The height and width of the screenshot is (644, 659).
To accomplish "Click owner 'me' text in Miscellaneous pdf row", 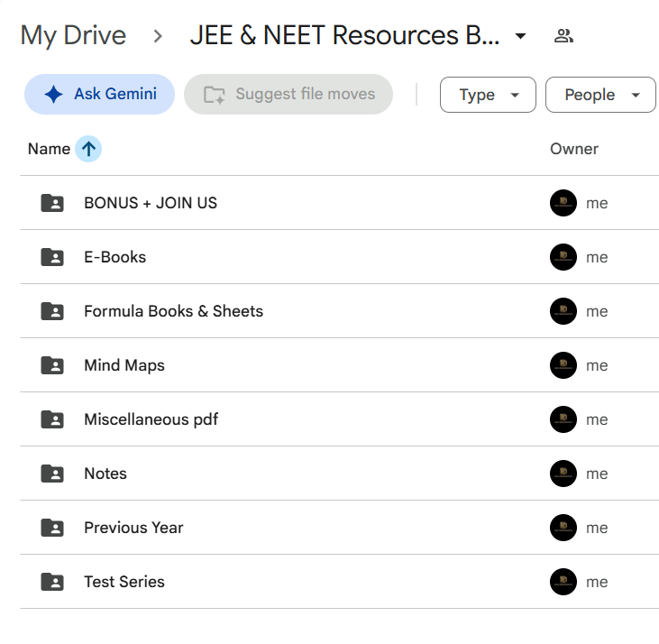I will (x=597, y=419).
